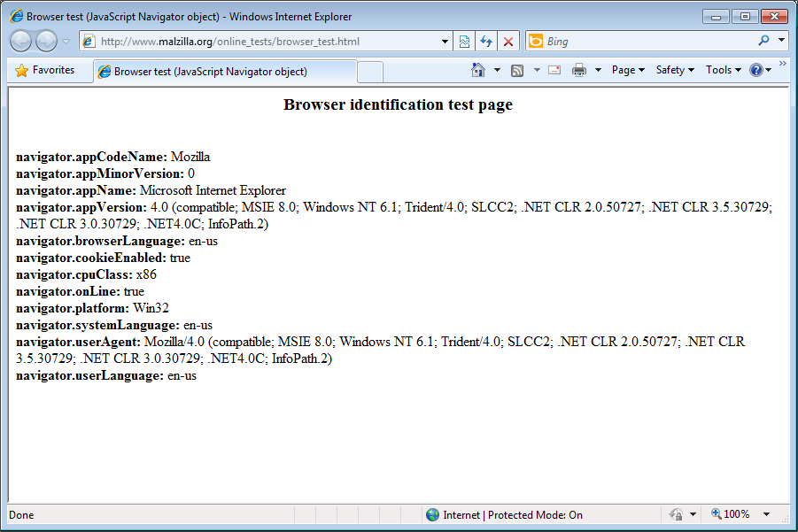Image resolution: width=798 pixels, height=532 pixels.
Task: Minimize the Internet Explorer window
Action: pyautogui.click(x=716, y=17)
